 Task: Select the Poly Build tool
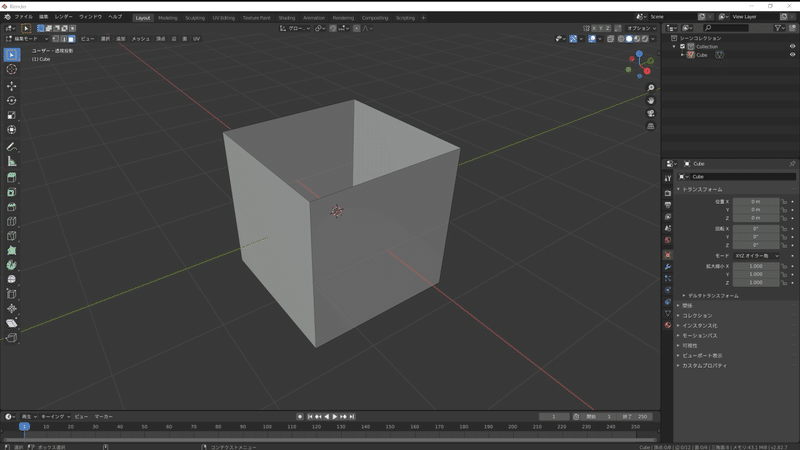tap(12, 251)
